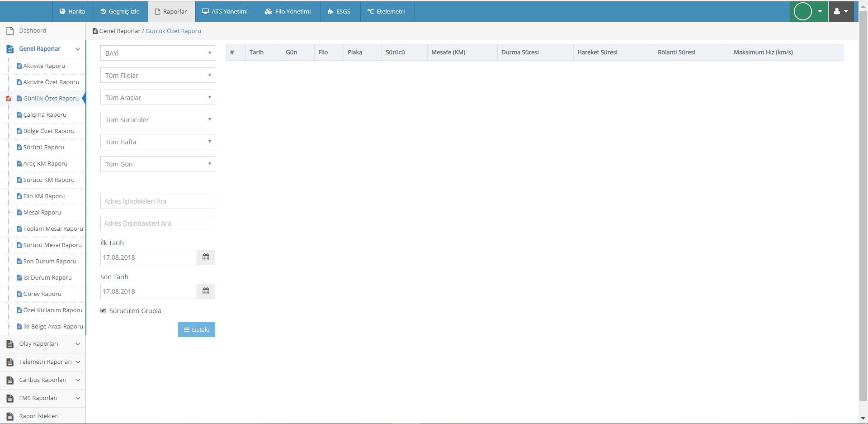The image size is (868, 424).
Task: Click the Olay Raporları section icon
Action: coord(10,344)
